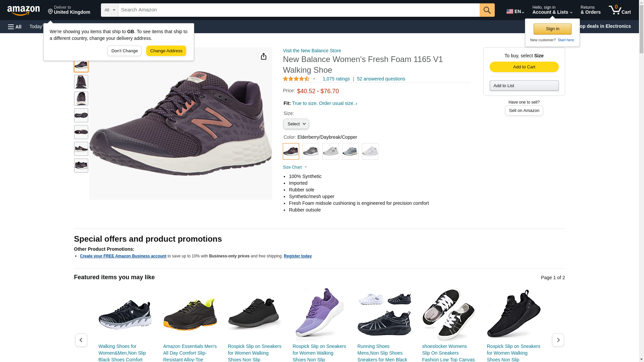Open the Size Select dropdown
The image size is (644, 362).
(x=296, y=124)
